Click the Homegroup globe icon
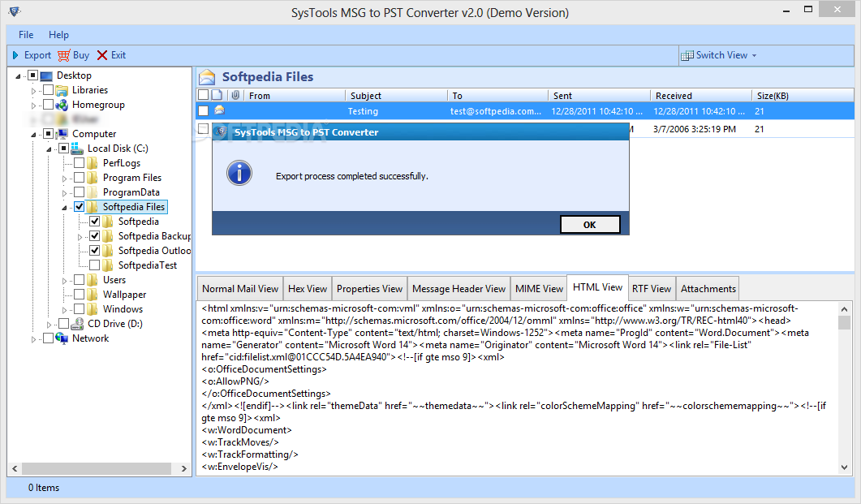This screenshot has height=504, width=861. 62,105
